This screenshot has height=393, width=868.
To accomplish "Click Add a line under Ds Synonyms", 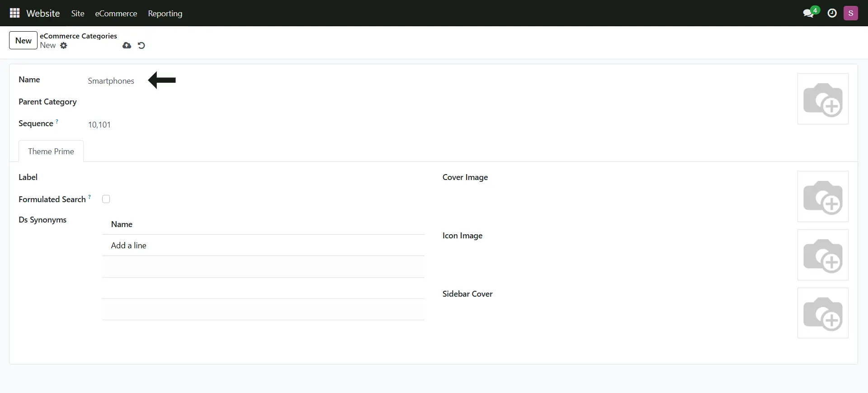I will pyautogui.click(x=129, y=245).
